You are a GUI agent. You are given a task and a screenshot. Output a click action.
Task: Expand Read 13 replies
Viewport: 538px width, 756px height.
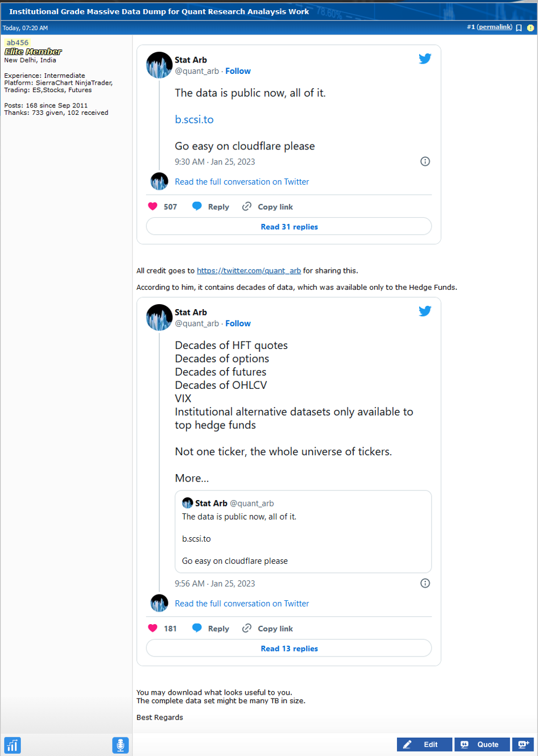click(x=289, y=648)
